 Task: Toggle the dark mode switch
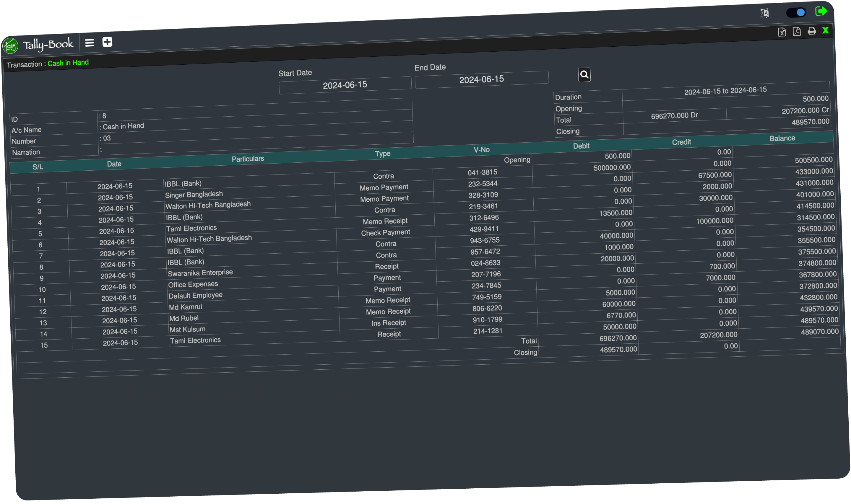pyautogui.click(x=796, y=13)
